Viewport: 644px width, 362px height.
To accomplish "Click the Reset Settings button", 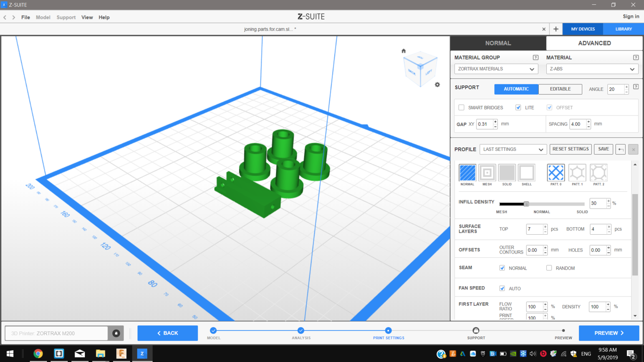I will click(x=570, y=149).
